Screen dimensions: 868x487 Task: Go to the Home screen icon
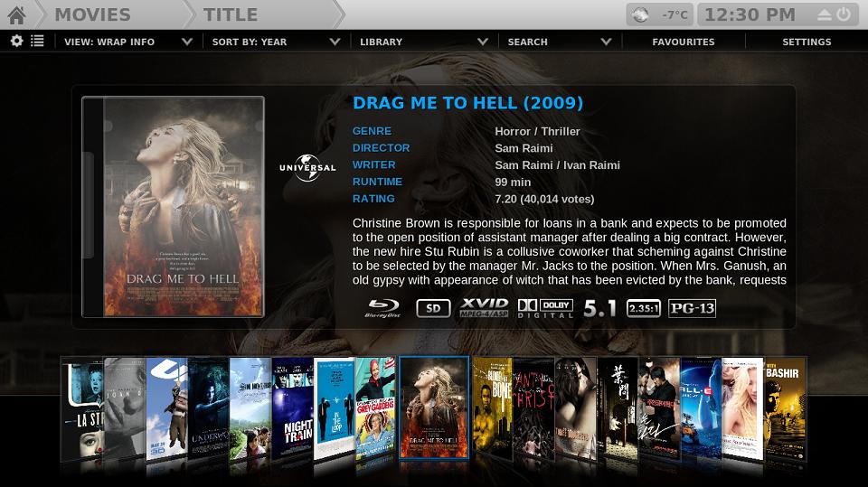click(16, 15)
